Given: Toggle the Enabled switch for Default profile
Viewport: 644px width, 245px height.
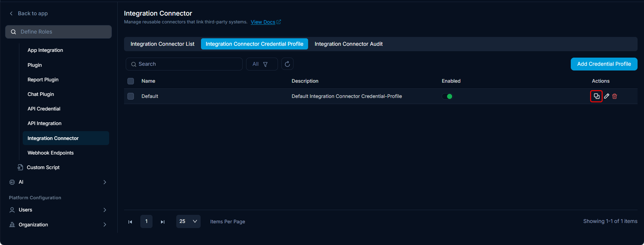Looking at the screenshot, I should (x=447, y=96).
